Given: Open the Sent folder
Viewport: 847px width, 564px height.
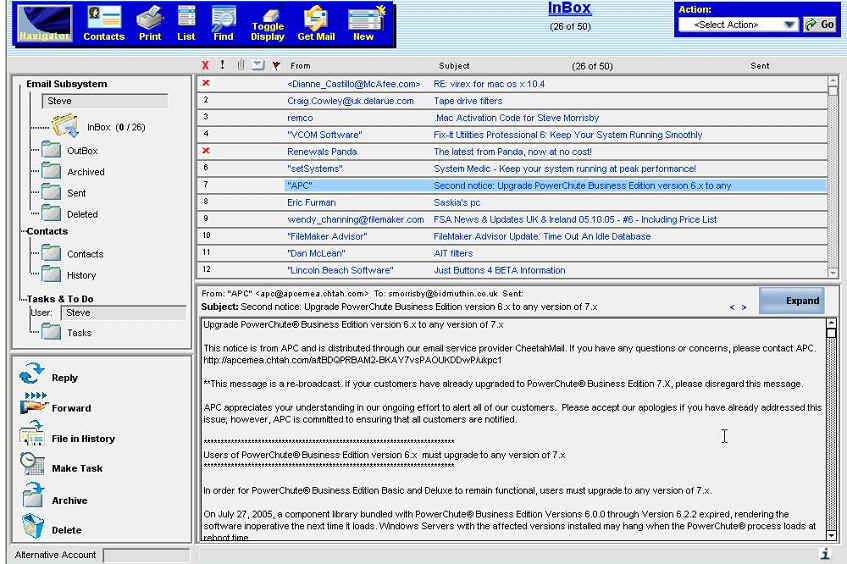Looking at the screenshot, I should pyautogui.click(x=64, y=193).
